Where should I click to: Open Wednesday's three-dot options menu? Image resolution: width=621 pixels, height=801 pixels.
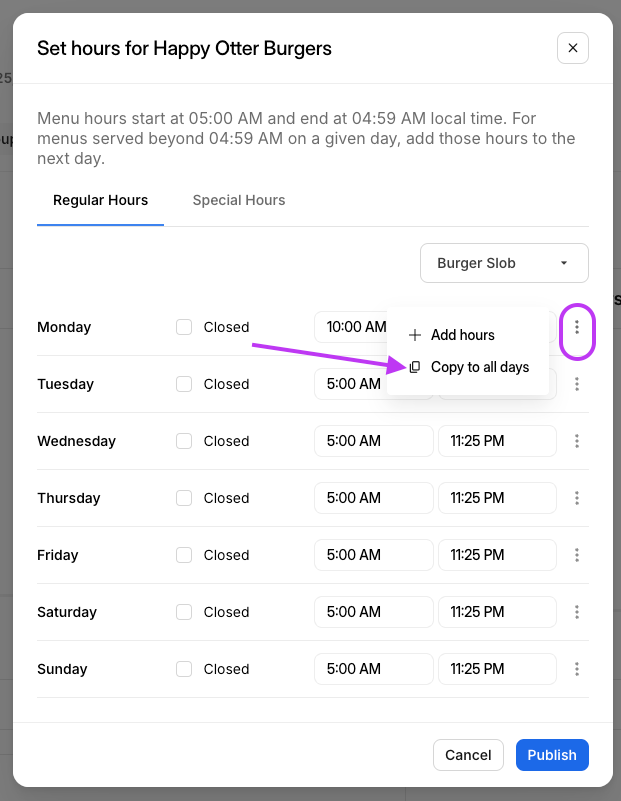[x=577, y=441]
